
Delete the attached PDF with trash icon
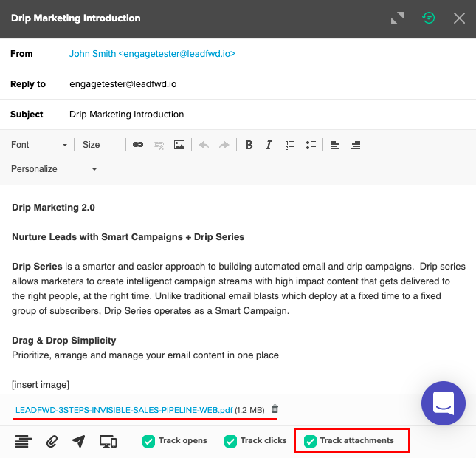275,409
